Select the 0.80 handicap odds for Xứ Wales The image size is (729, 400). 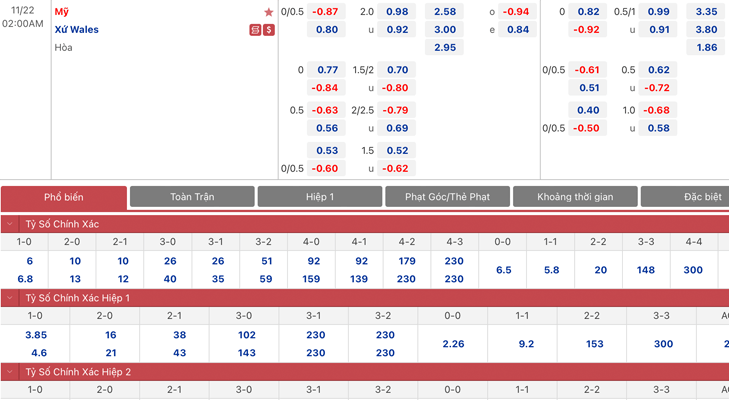click(326, 30)
